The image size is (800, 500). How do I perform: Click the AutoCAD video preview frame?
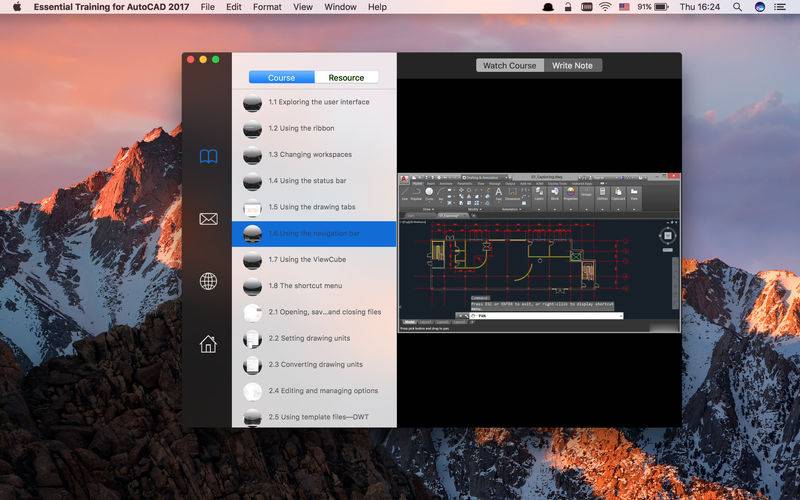pyautogui.click(x=539, y=253)
